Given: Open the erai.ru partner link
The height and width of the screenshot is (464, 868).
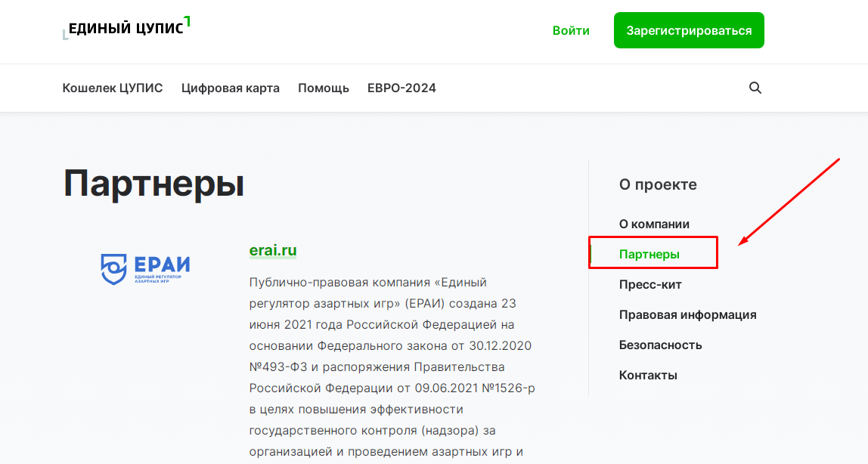Looking at the screenshot, I should pyautogui.click(x=272, y=249).
